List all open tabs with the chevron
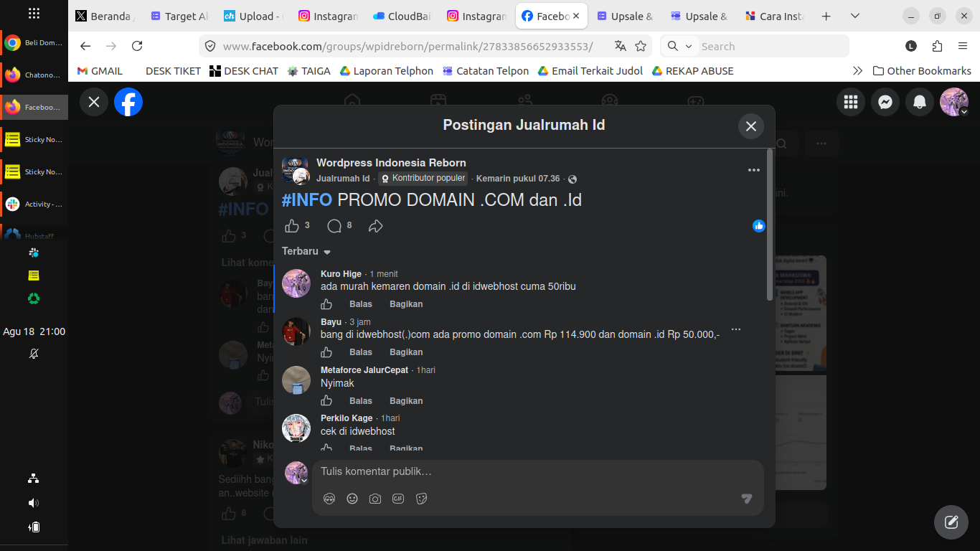Image resolution: width=980 pixels, height=551 pixels. (854, 16)
